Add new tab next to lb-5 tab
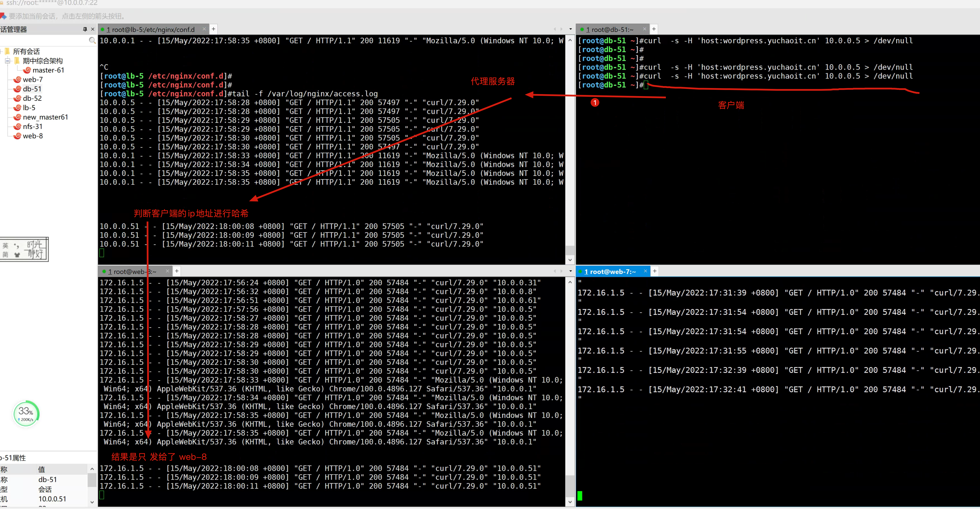Screen dimensions: 980x509 [214, 29]
